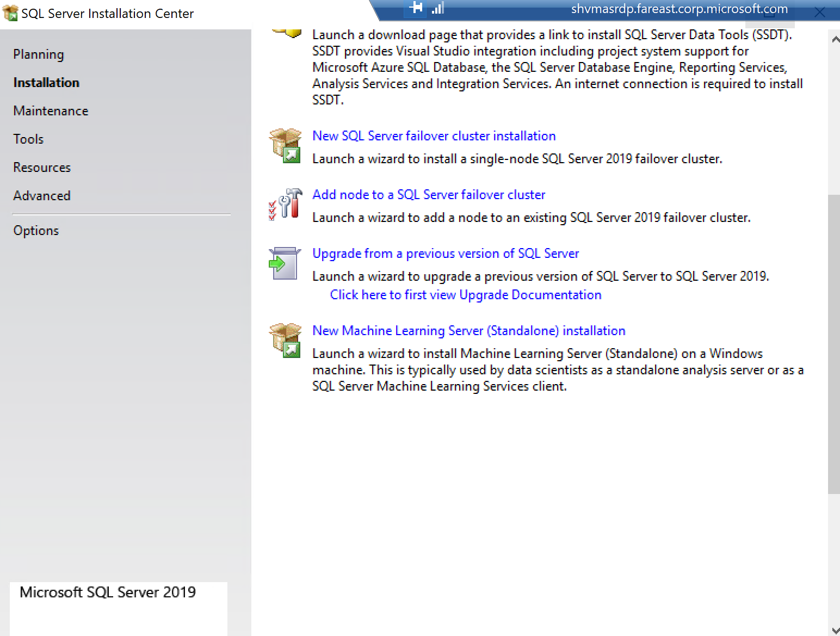Launch New SQL Server failover cluster installation
The height and width of the screenshot is (636, 840).
(434, 136)
